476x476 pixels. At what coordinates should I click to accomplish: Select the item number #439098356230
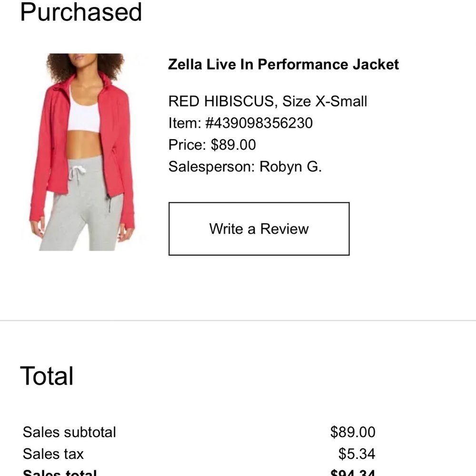[x=240, y=123]
